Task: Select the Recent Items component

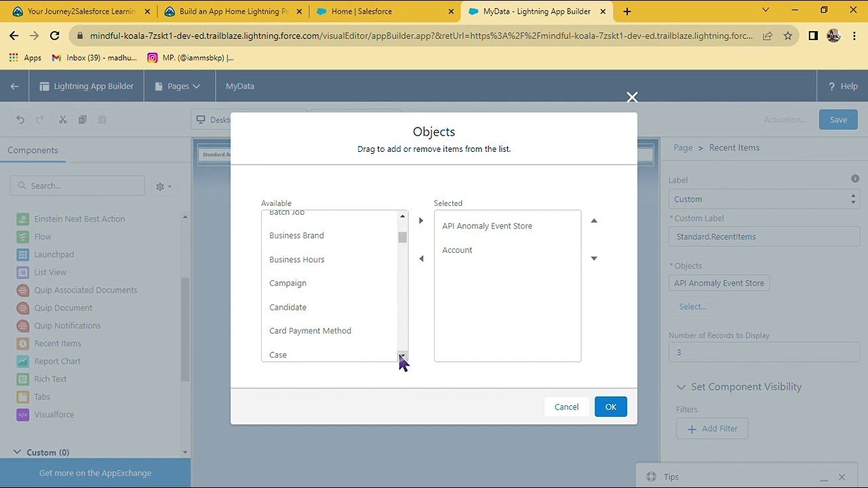Action: (x=49, y=344)
